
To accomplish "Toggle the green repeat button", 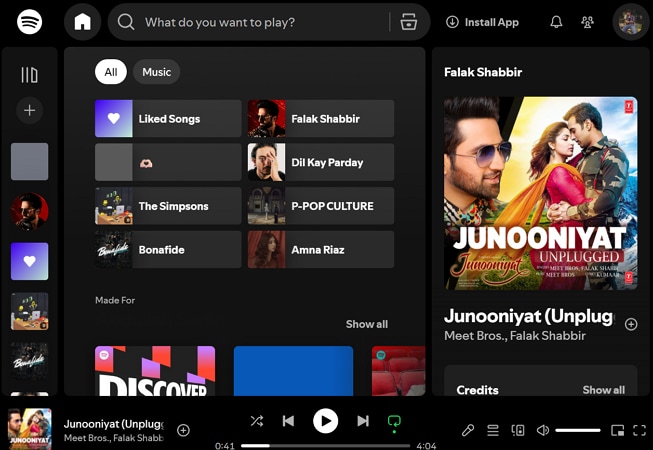I will [x=394, y=423].
